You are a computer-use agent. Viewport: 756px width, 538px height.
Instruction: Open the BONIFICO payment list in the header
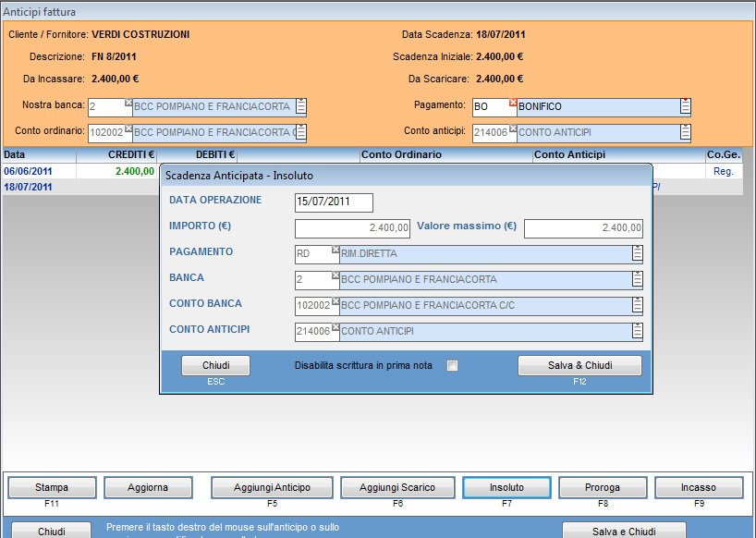point(685,107)
